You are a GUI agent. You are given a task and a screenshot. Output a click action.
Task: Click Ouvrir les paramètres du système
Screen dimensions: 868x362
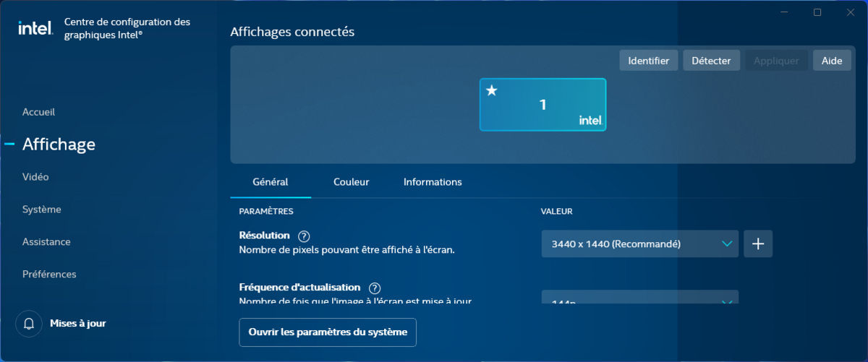coord(328,332)
